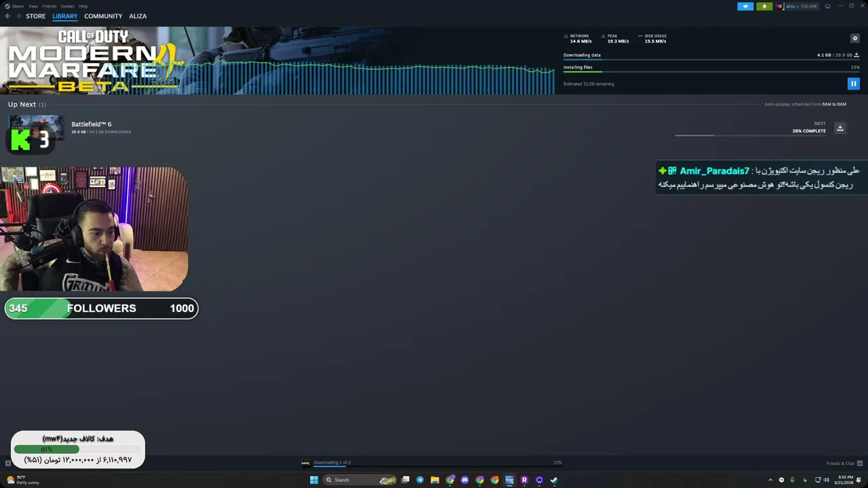This screenshot has width=868, height=488.
Task: Switch to the STORE tab
Action: coord(36,16)
